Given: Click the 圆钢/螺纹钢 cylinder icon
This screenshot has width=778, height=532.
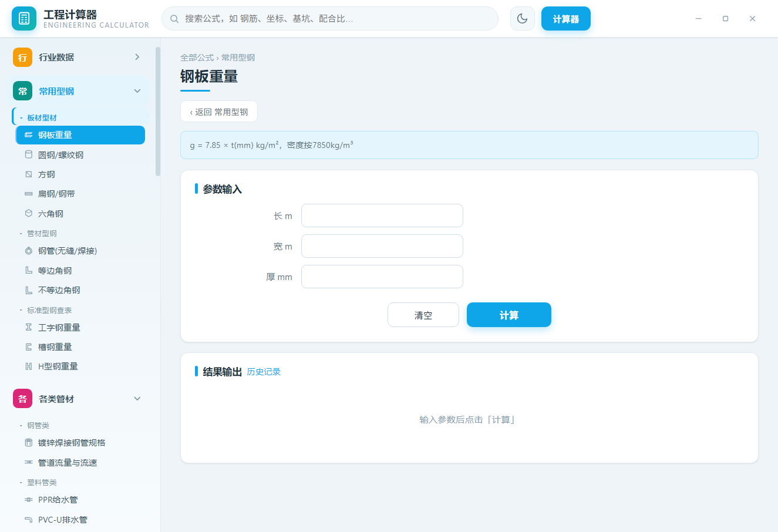Looking at the screenshot, I should 29,155.
